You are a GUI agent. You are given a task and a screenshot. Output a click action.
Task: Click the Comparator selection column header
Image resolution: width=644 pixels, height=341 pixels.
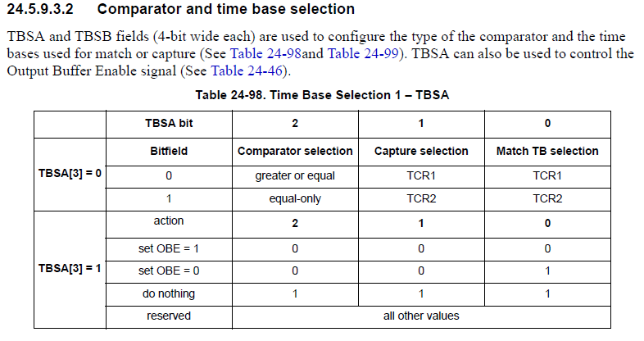click(x=295, y=151)
